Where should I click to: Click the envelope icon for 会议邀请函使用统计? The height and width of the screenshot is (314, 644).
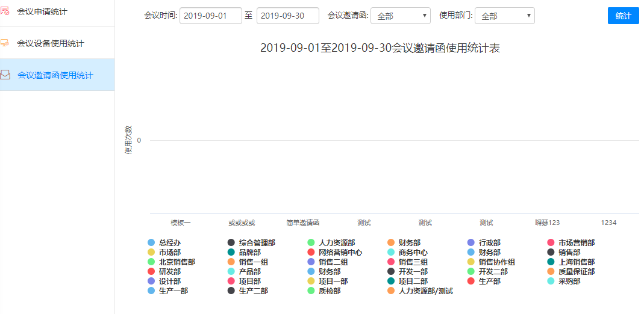tap(5, 75)
